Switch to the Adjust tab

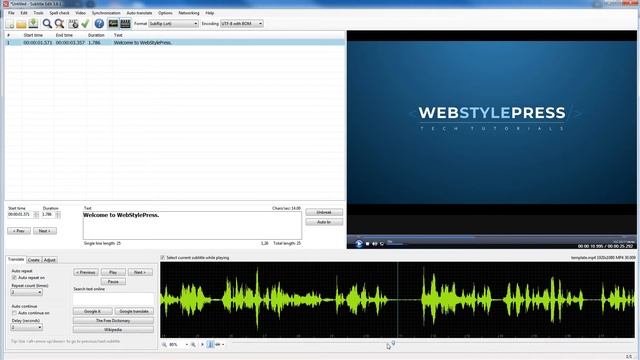click(49, 260)
